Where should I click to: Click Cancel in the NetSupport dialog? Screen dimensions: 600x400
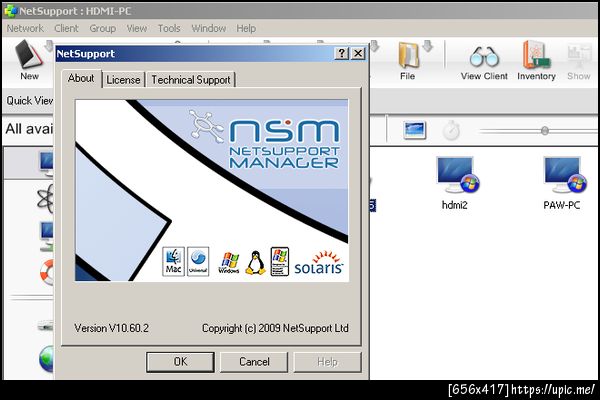point(254,362)
